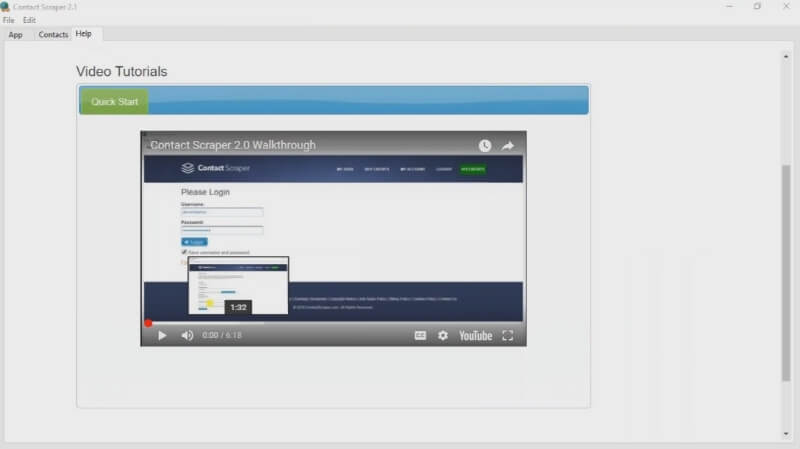Click the vertical scrollbar thumb
The image size is (800, 449).
786,273
